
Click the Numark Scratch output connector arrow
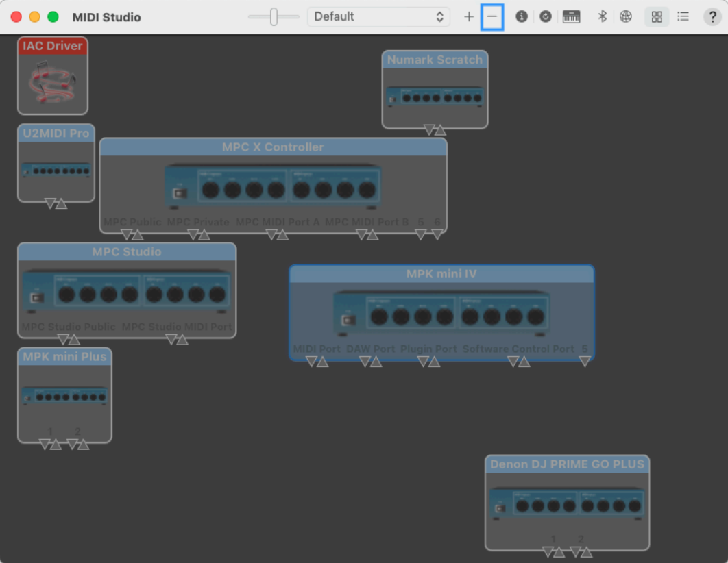(429, 130)
